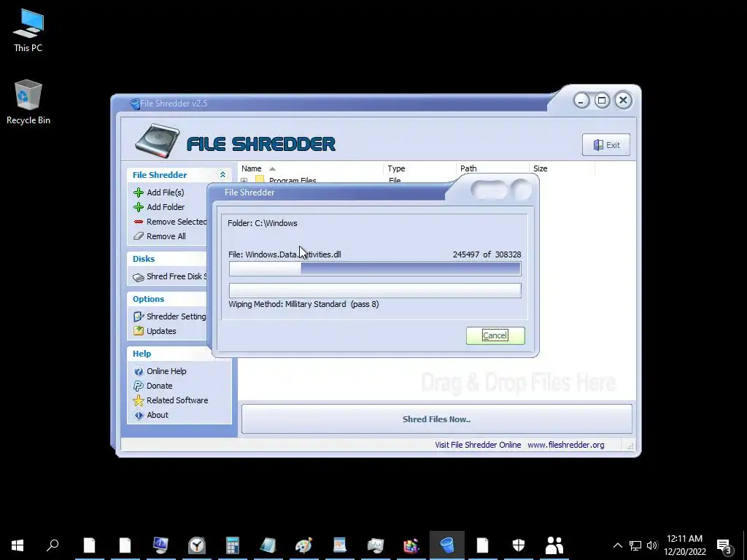Click the Exit button
The width and height of the screenshot is (747, 560).
tap(606, 145)
